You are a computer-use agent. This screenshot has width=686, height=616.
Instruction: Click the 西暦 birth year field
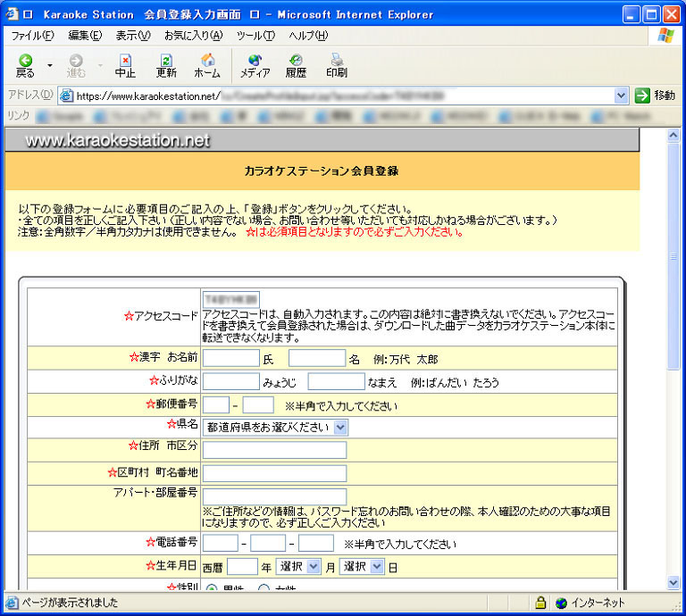coord(242,567)
